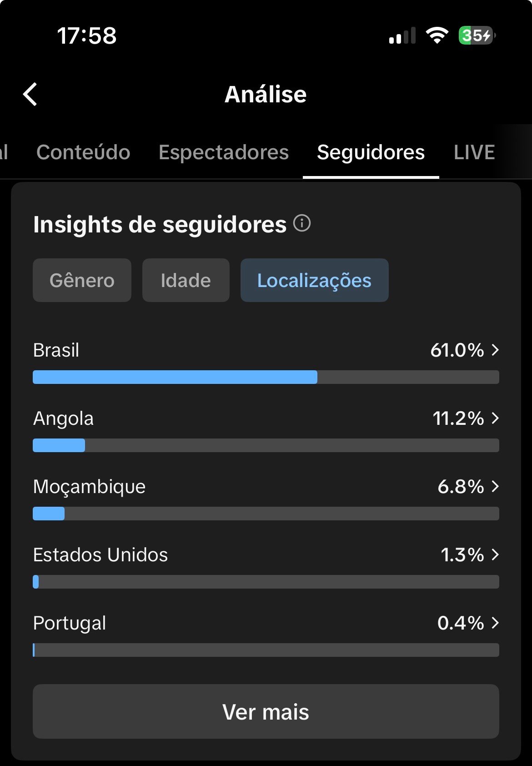Select the Gênero filter chip
Viewport: 532px width, 766px height.
(x=82, y=280)
